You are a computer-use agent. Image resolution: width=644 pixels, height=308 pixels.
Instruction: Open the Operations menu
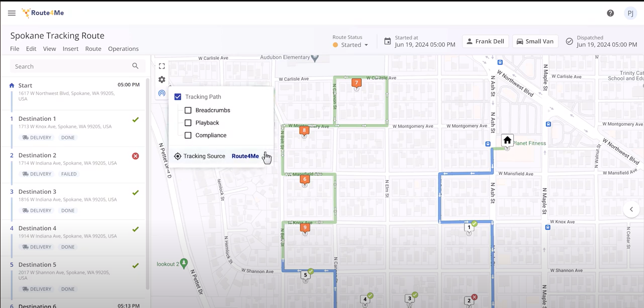pos(123,49)
